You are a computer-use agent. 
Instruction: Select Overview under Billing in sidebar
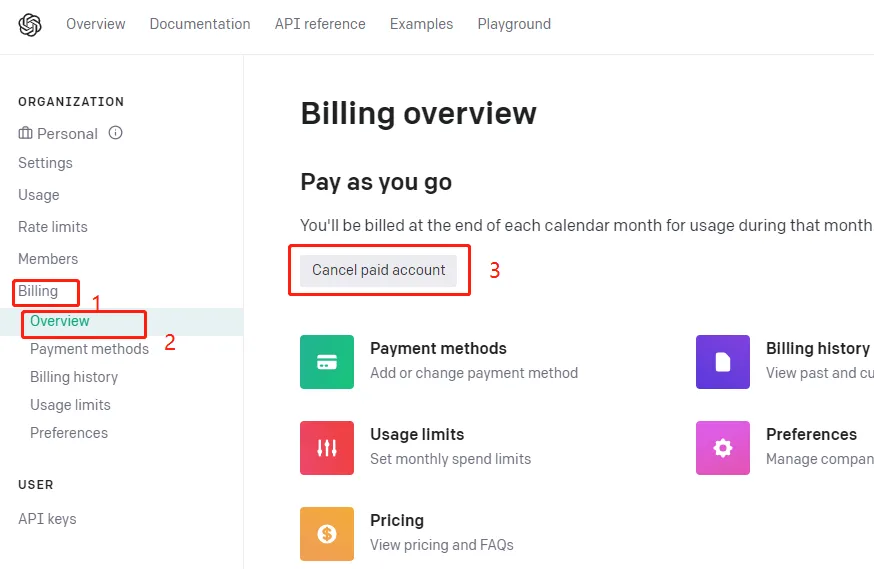60,321
